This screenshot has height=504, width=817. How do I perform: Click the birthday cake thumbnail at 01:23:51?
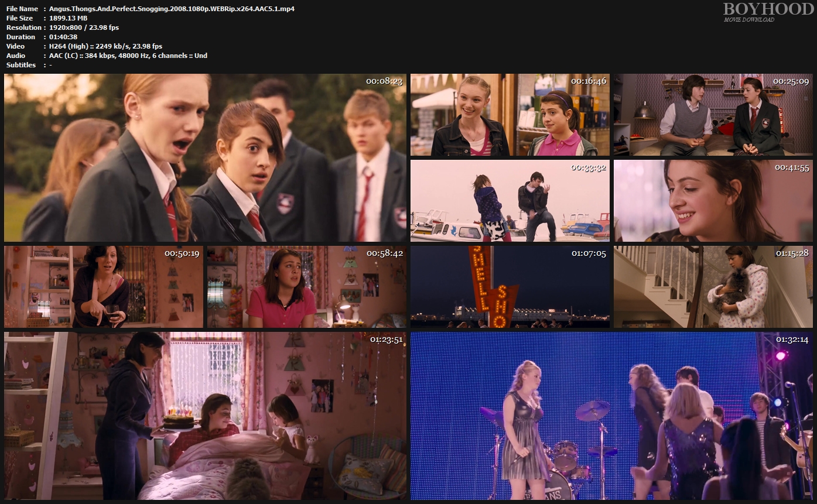[x=205, y=416]
